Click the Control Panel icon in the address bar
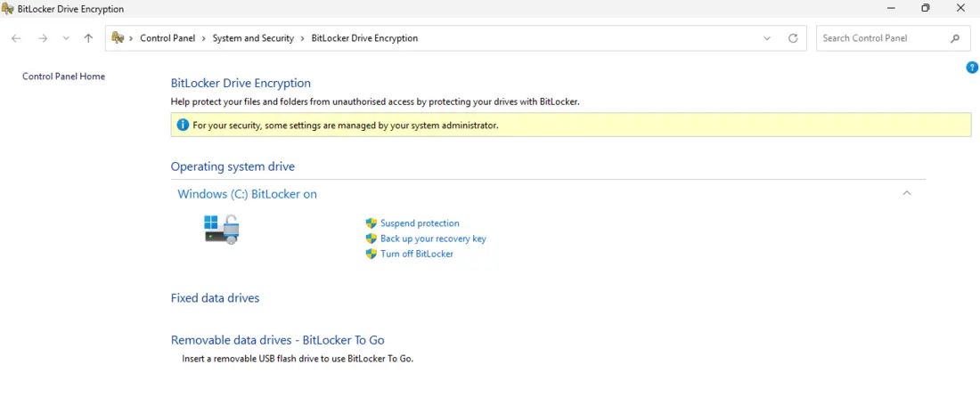Image resolution: width=980 pixels, height=413 pixels. click(x=118, y=38)
